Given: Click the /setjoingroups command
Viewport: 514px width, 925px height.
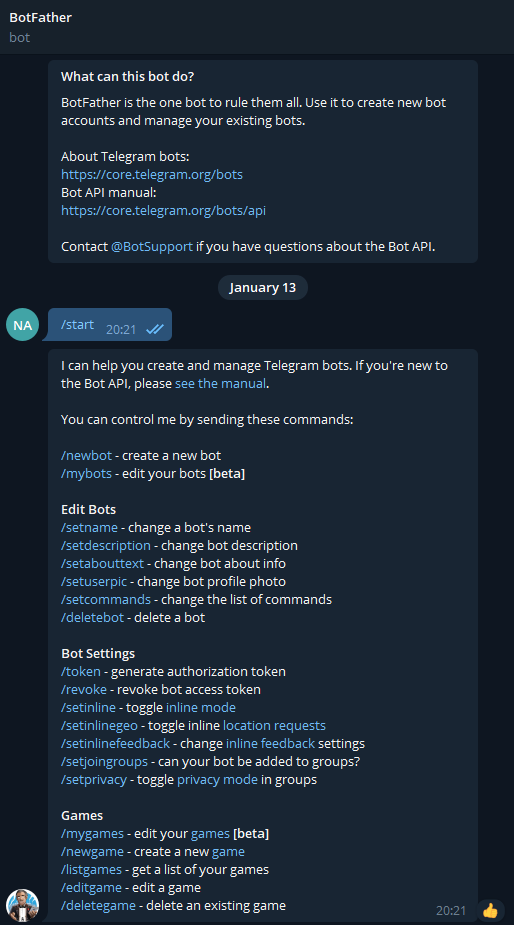Looking at the screenshot, I should pos(104,762).
